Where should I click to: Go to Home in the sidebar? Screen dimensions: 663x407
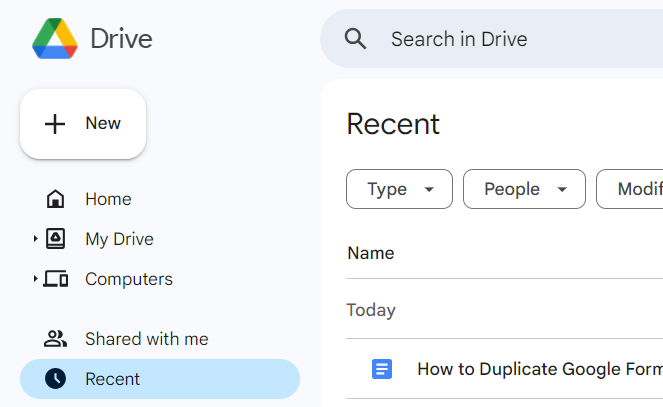[108, 199]
